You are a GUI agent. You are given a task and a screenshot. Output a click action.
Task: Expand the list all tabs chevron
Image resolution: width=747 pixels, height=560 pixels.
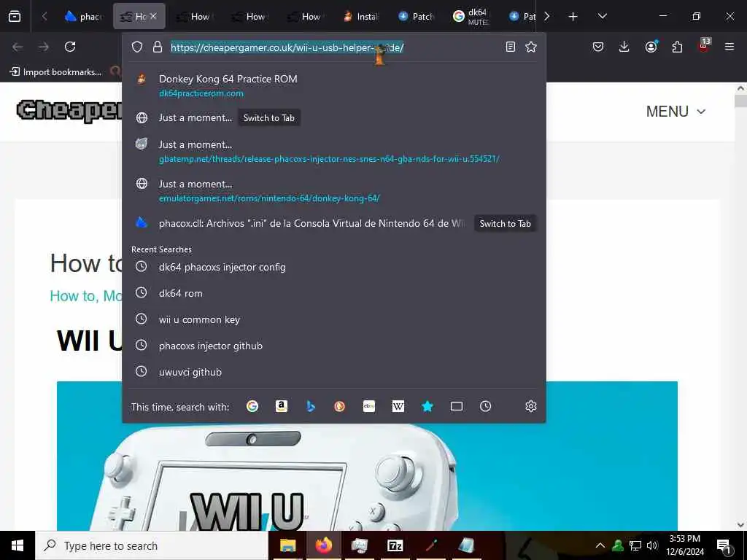click(602, 16)
